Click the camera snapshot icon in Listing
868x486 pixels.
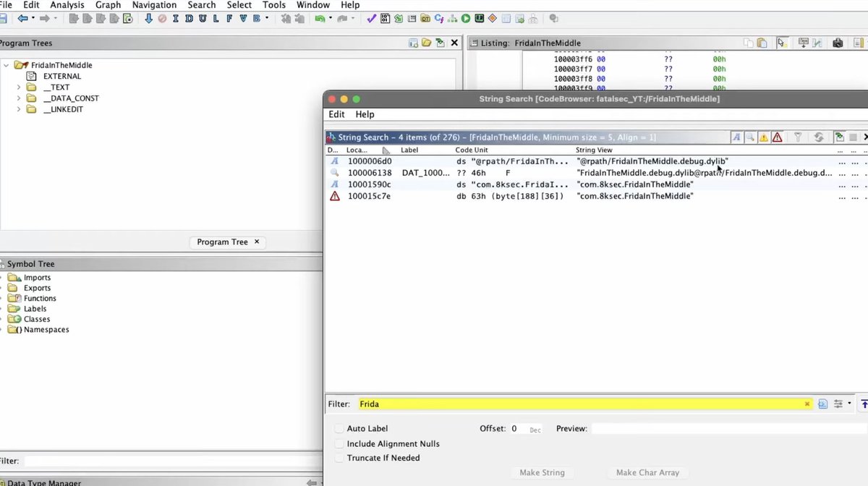[838, 43]
